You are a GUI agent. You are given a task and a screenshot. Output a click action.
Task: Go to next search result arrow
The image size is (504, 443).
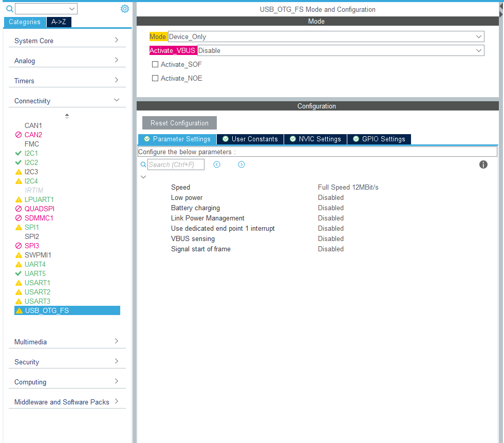point(241,164)
